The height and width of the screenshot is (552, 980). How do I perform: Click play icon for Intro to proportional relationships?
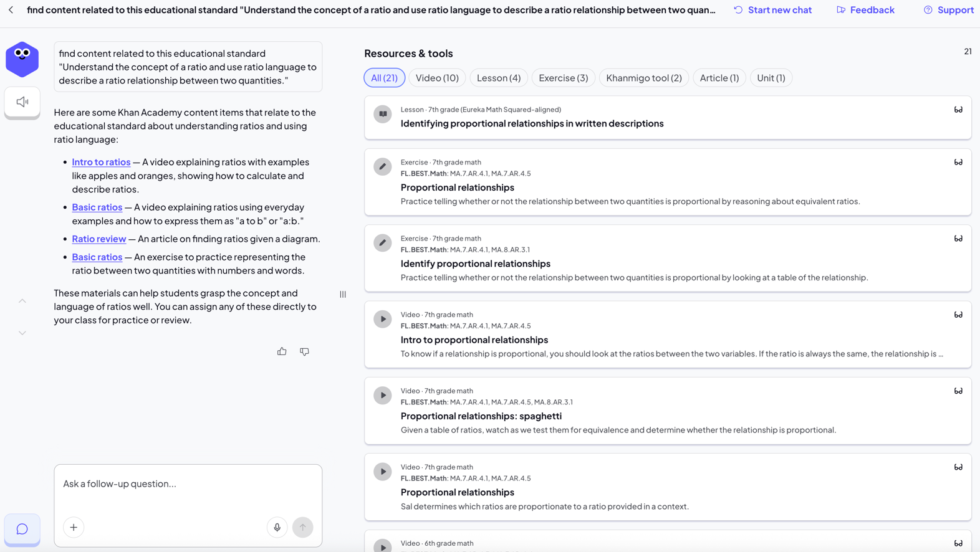pos(383,319)
